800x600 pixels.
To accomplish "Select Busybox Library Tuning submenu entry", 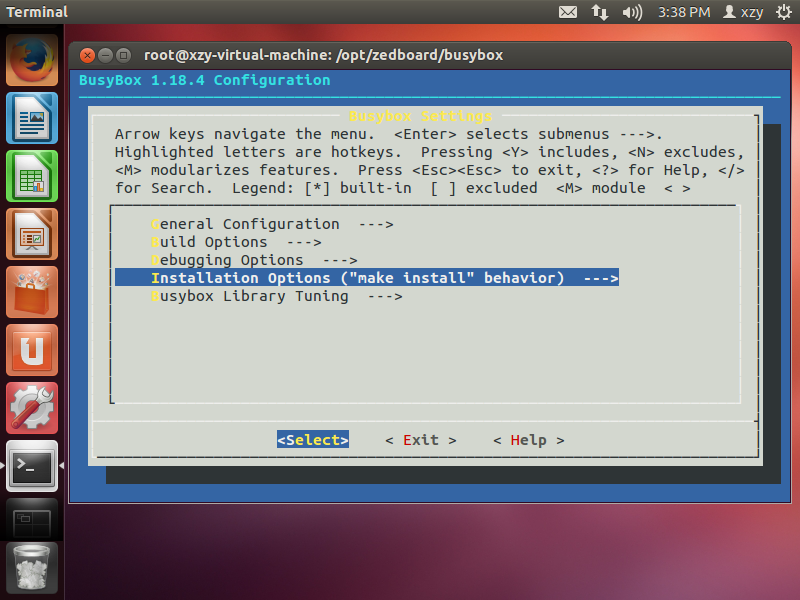I will pyautogui.click(x=277, y=296).
